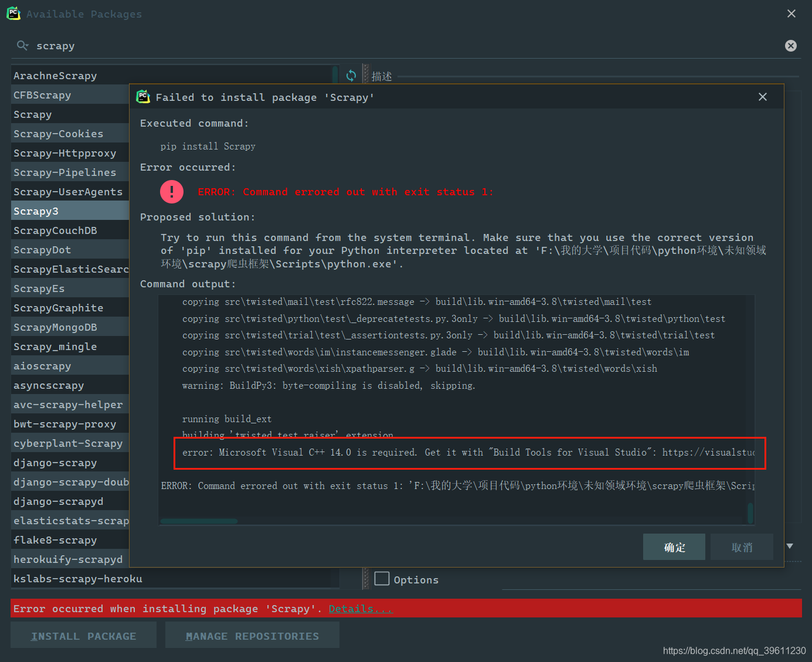Select flake8-scrapy package
The width and height of the screenshot is (812, 662).
click(x=70, y=539)
